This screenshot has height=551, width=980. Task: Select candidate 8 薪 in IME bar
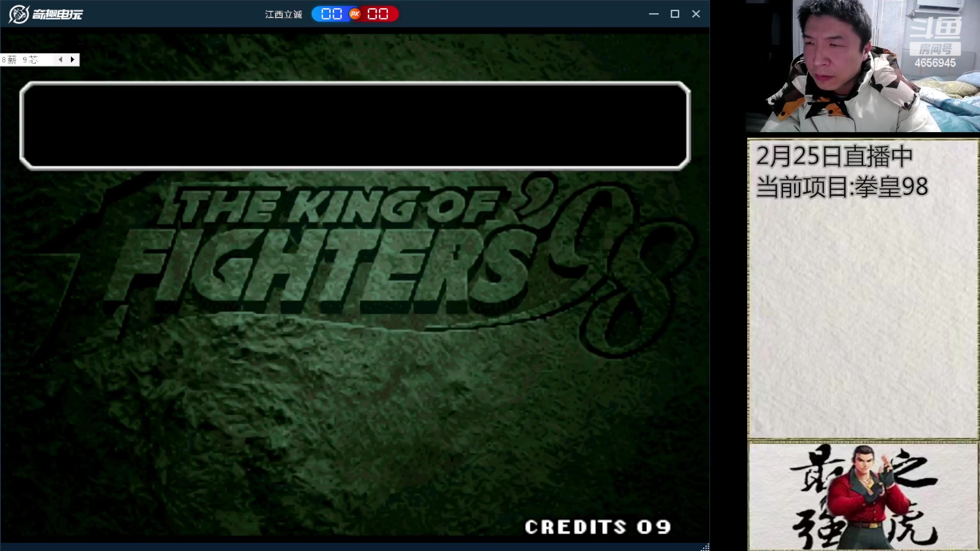[x=9, y=60]
